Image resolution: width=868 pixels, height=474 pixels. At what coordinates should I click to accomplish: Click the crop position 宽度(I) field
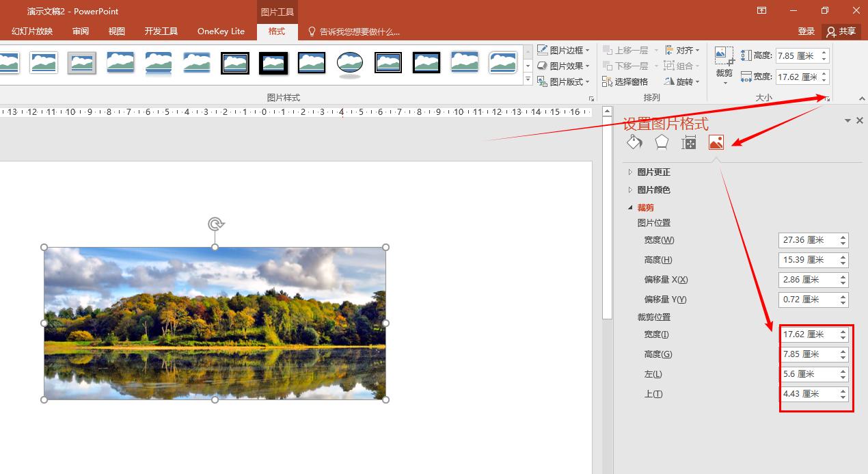(x=809, y=334)
